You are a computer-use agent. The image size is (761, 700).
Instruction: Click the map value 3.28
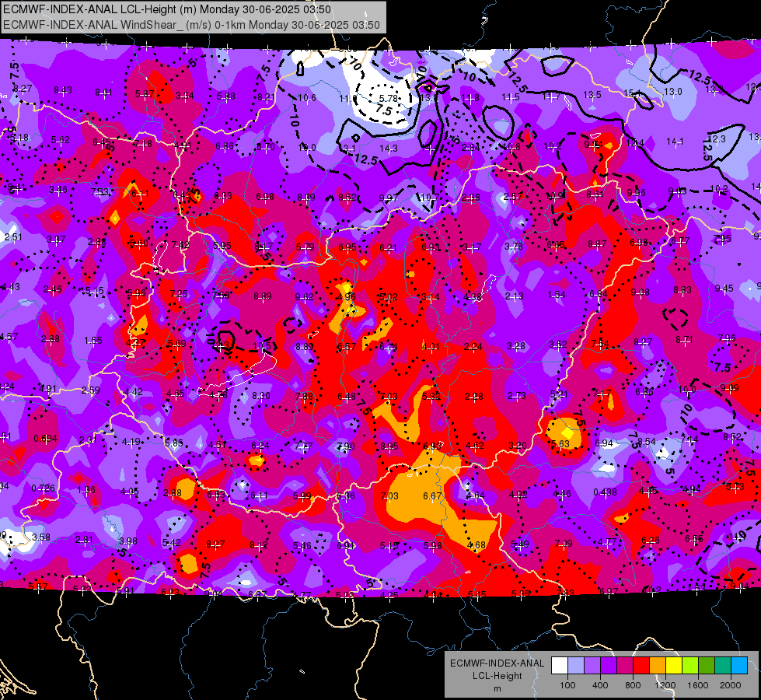[x=516, y=346]
